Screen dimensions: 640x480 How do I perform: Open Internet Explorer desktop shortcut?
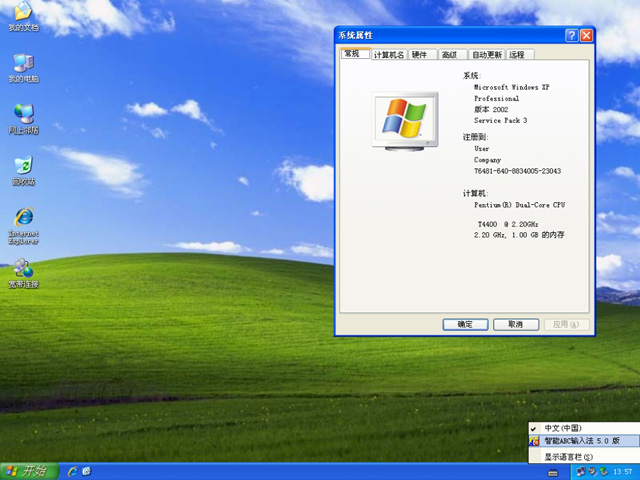click(22, 219)
